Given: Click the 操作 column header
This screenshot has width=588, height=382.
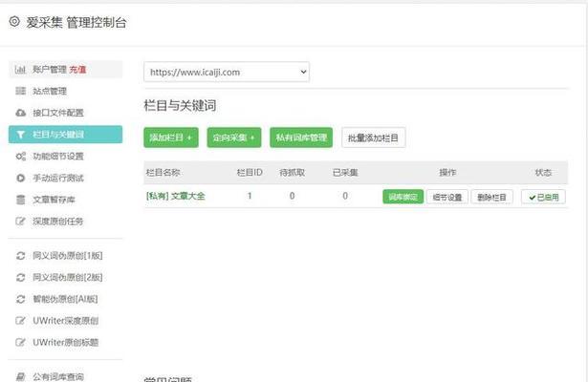Looking at the screenshot, I should click(x=447, y=173).
